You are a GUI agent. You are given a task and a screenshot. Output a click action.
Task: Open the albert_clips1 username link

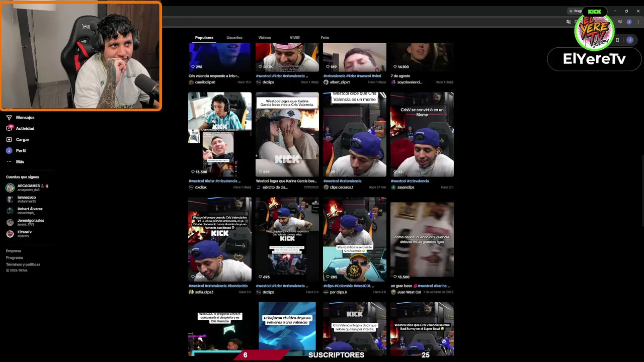[341, 82]
